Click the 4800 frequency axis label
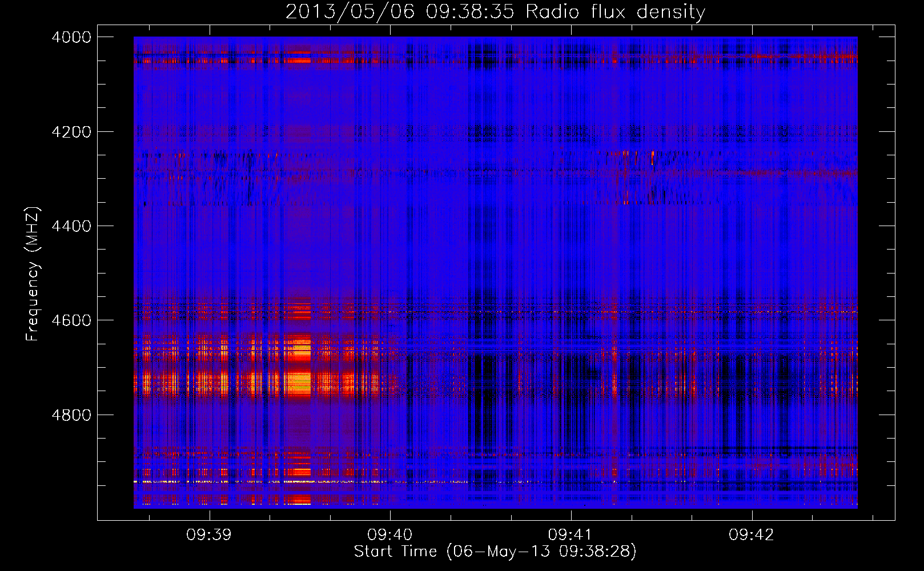Image resolution: width=924 pixels, height=571 pixels. [x=71, y=415]
